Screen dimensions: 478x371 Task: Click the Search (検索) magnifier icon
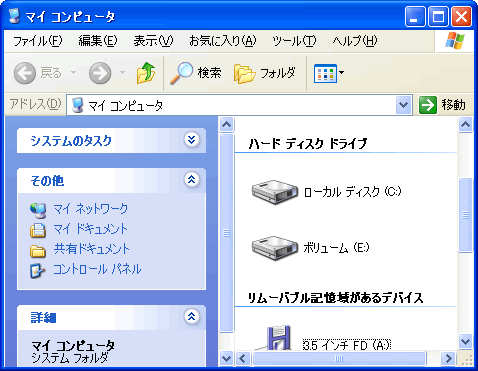182,73
